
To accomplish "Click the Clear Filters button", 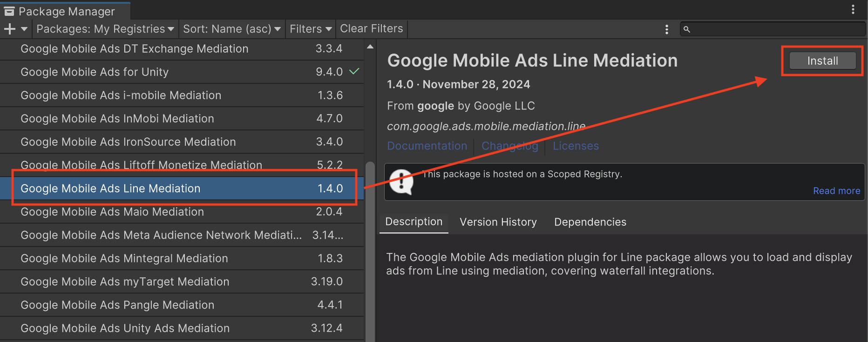I will click(x=371, y=29).
